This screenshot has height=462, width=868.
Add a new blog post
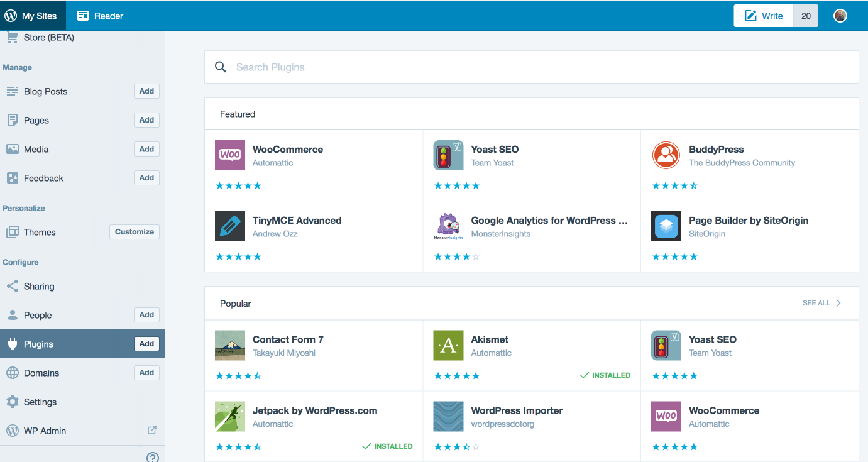[146, 91]
